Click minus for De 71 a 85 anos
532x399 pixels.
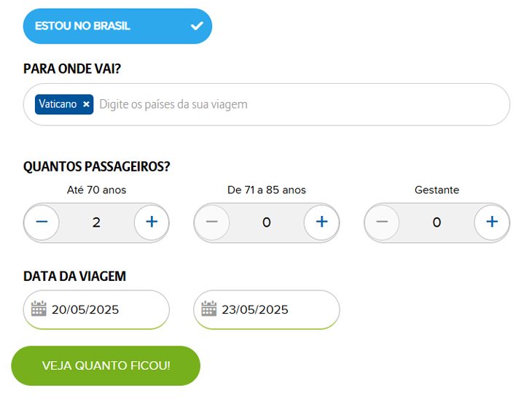click(212, 222)
